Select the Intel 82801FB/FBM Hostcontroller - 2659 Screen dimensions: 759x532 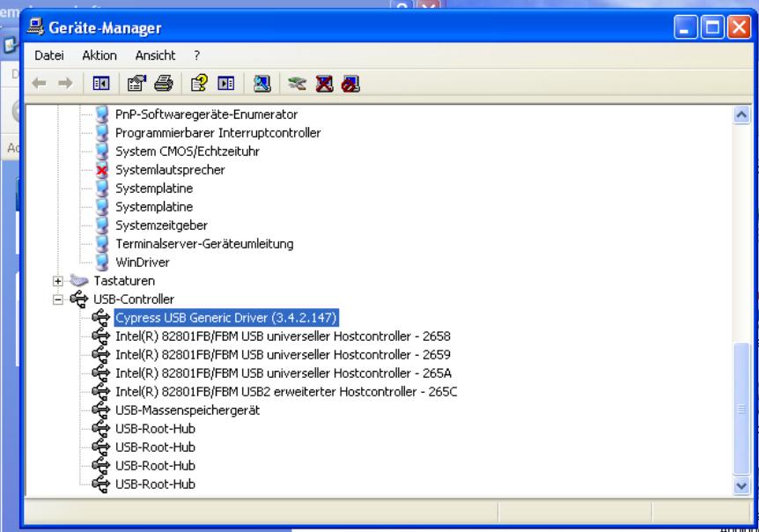[x=283, y=354]
